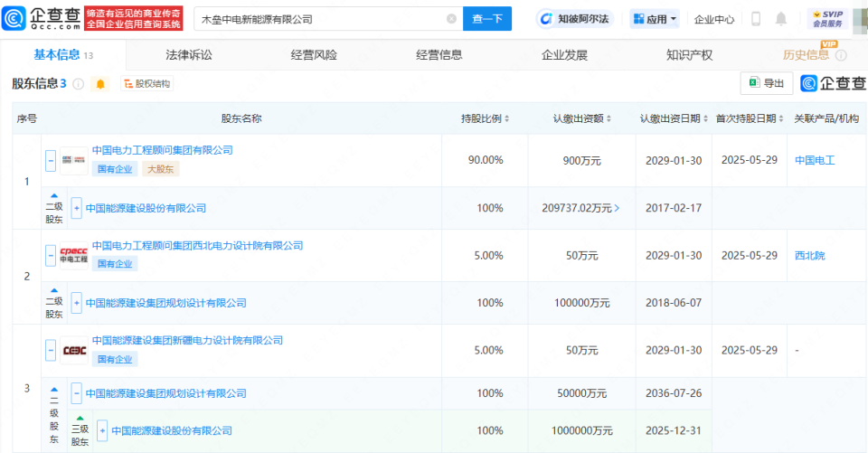Collapse row 1 中国电力工程顾问集团有限公司
868x453 pixels.
(x=51, y=161)
